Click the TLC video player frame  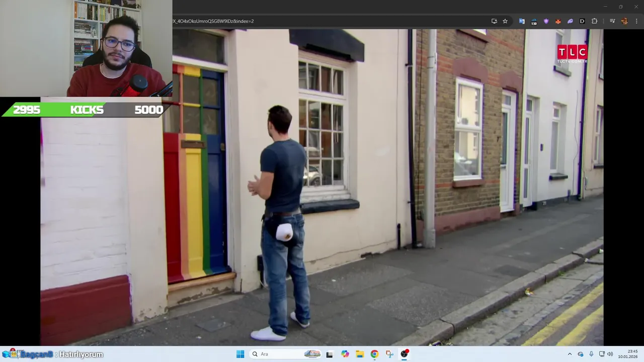tap(322, 187)
